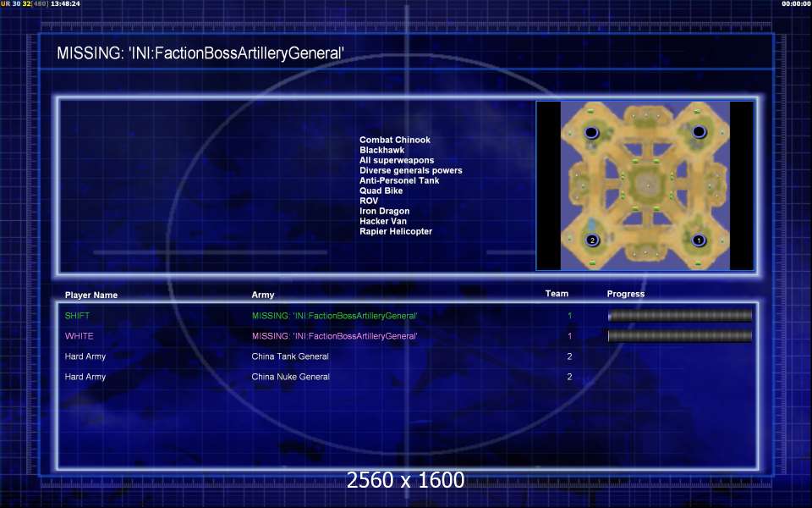Screen dimensions: 812x508
Task: Click the 'Player Name' column header
Action: point(91,295)
